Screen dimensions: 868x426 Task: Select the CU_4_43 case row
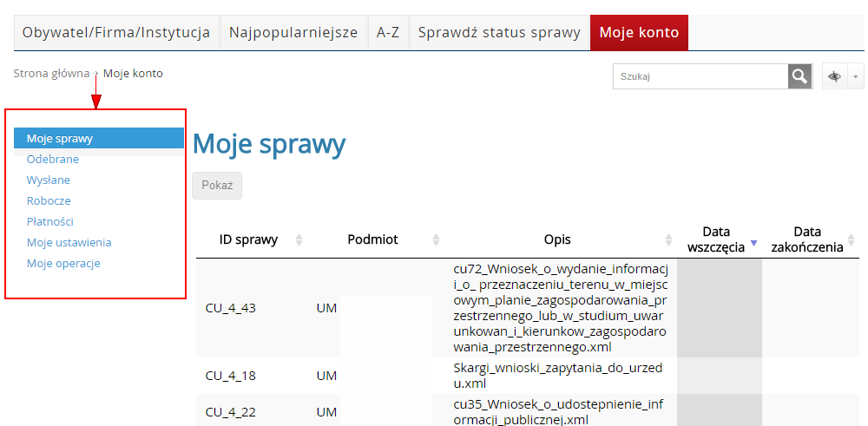(231, 308)
